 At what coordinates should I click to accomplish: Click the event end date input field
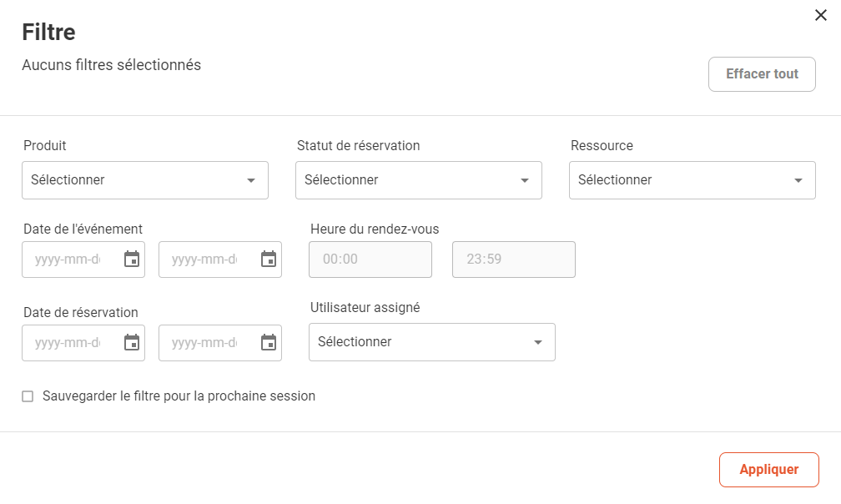coord(220,260)
